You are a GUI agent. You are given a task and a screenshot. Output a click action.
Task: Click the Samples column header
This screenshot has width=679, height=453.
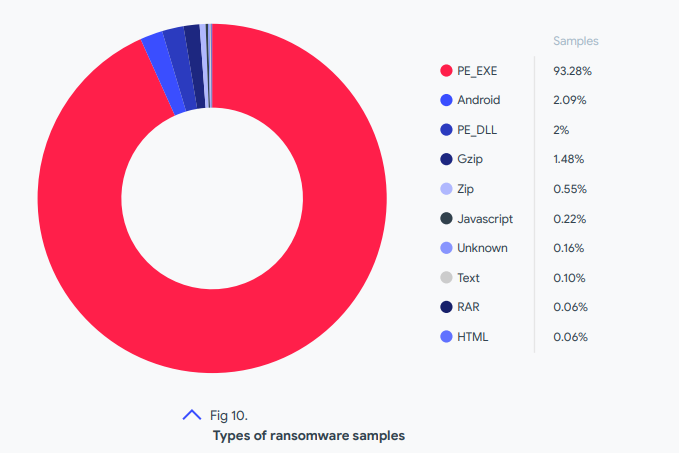click(x=575, y=41)
